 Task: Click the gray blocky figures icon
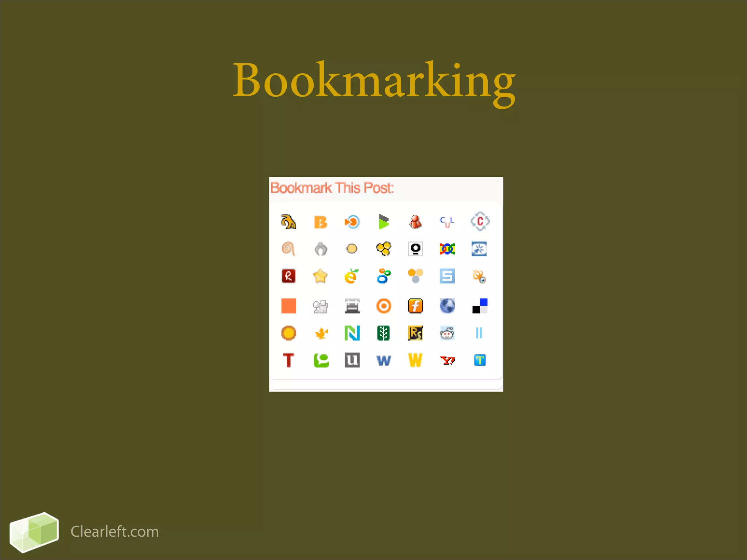coord(320,306)
